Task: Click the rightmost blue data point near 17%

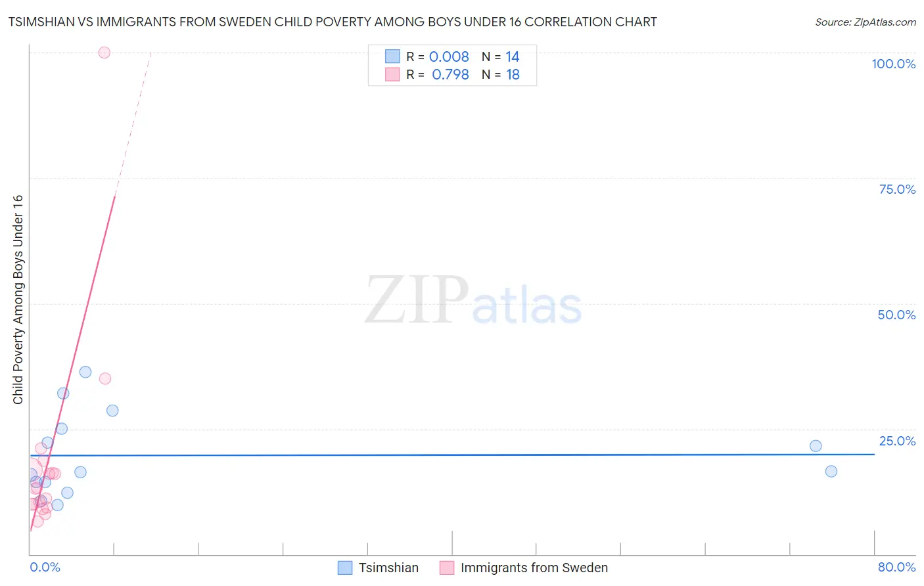Action: (x=831, y=471)
